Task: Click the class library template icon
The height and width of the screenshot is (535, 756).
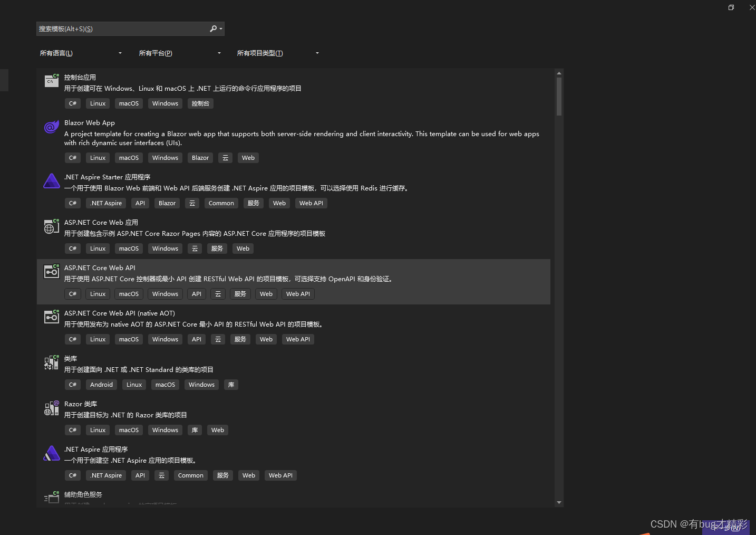Action: point(51,362)
